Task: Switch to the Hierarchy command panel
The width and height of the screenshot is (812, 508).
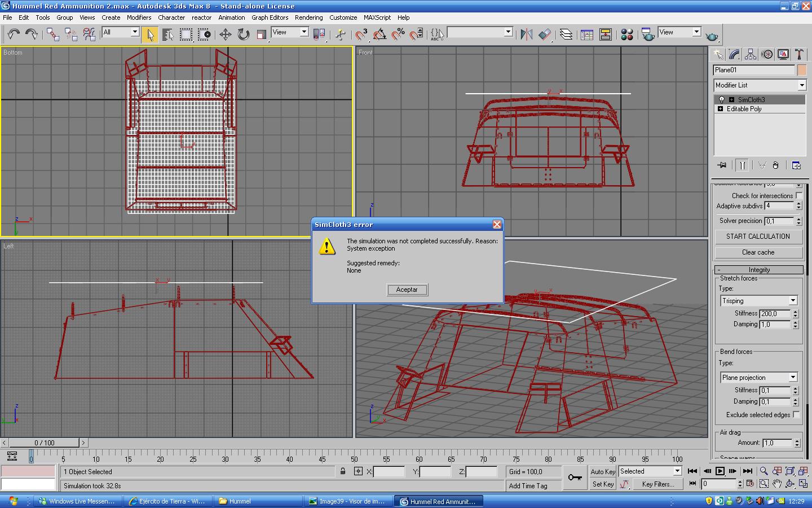Action: 751,54
